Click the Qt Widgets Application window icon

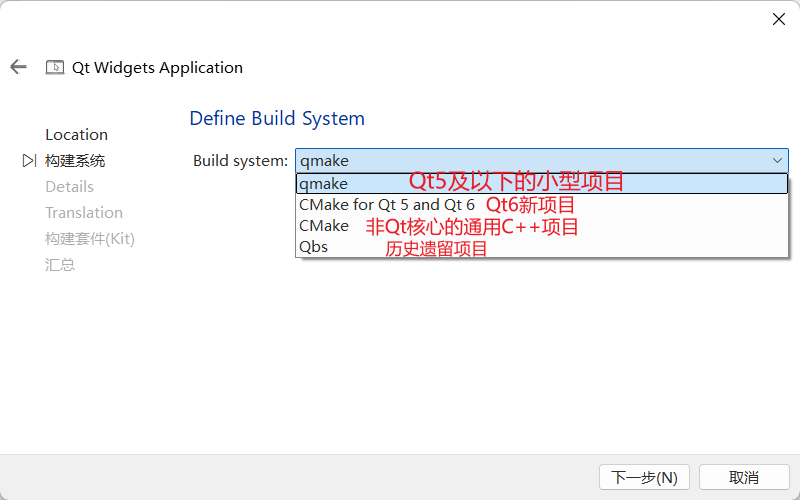[55, 67]
